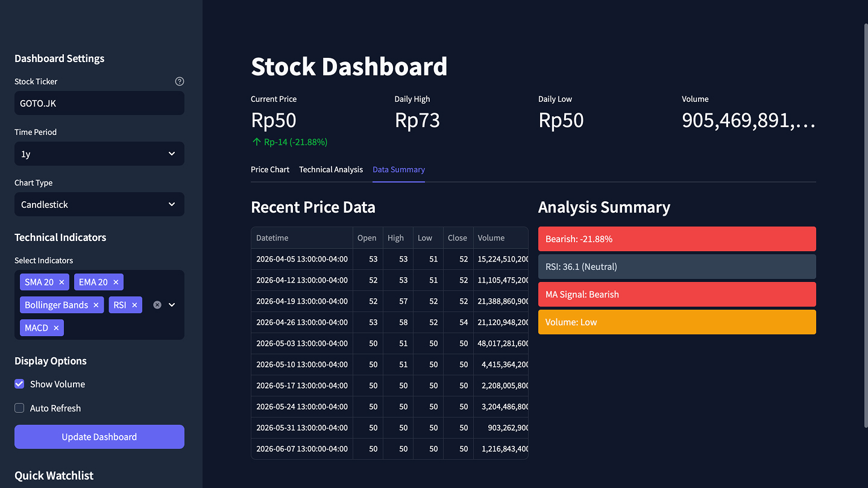Click the MA Signal: Bearish box
Screen dimensions: 868x488
point(677,294)
